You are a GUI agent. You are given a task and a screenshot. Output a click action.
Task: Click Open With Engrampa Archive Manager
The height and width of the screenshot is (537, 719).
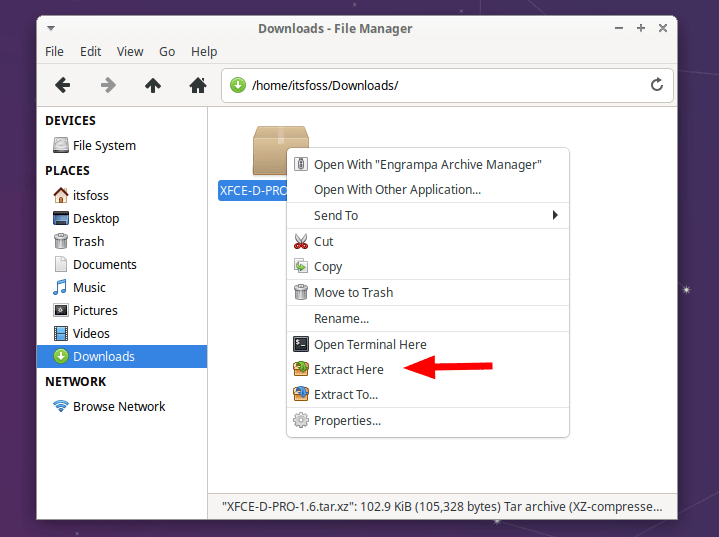(x=427, y=164)
